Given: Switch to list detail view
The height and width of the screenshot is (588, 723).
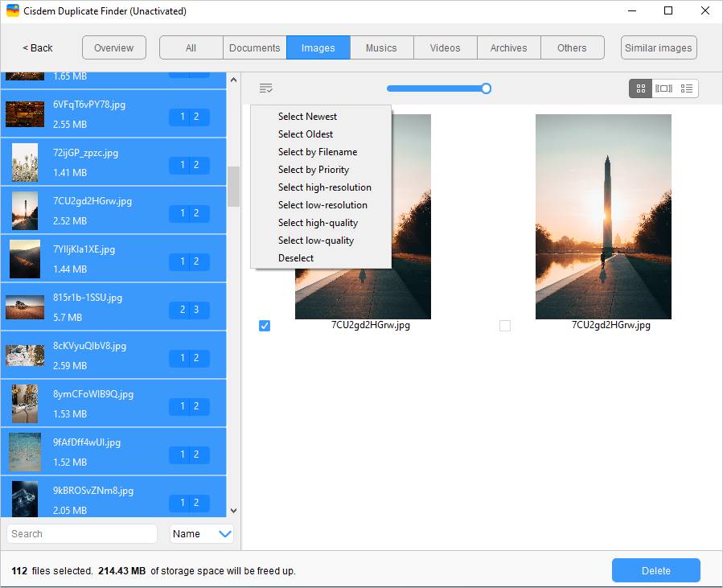Looking at the screenshot, I should (x=687, y=88).
